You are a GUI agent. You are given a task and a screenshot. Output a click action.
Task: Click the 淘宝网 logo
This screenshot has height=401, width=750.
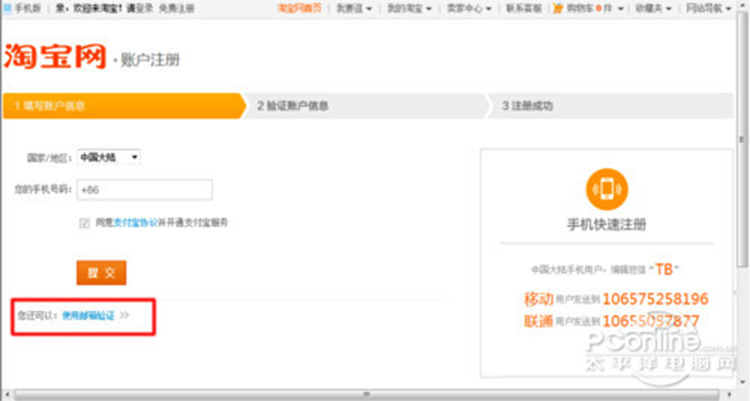click(x=55, y=56)
